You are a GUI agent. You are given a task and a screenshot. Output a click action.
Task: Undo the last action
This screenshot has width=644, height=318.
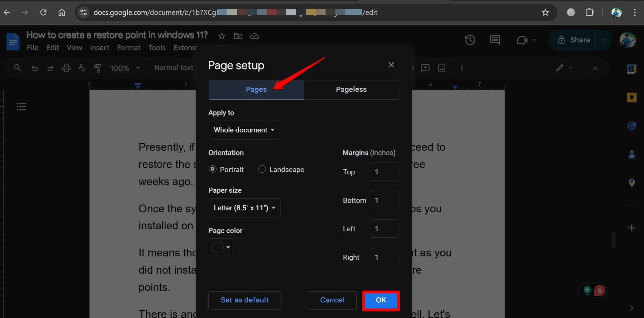(35, 68)
